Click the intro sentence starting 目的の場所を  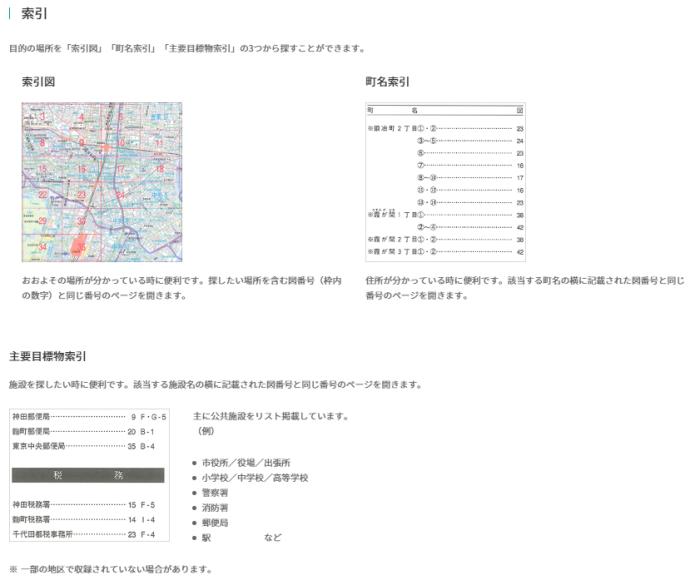[187, 48]
